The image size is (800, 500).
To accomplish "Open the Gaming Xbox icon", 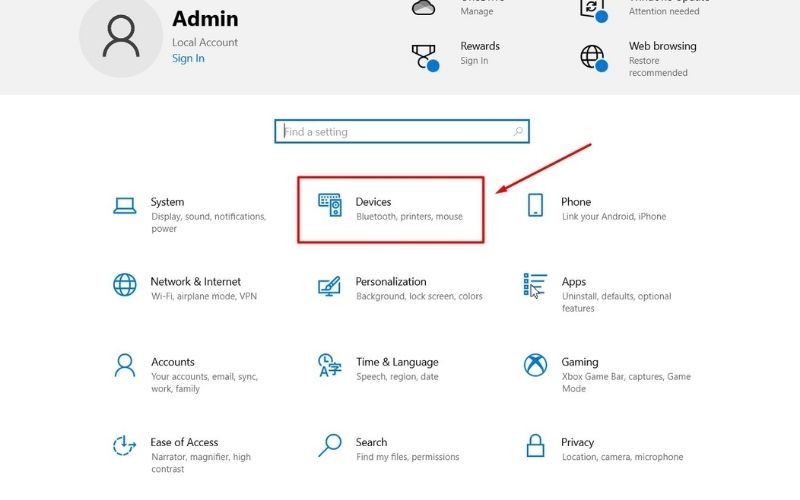I will pos(535,365).
